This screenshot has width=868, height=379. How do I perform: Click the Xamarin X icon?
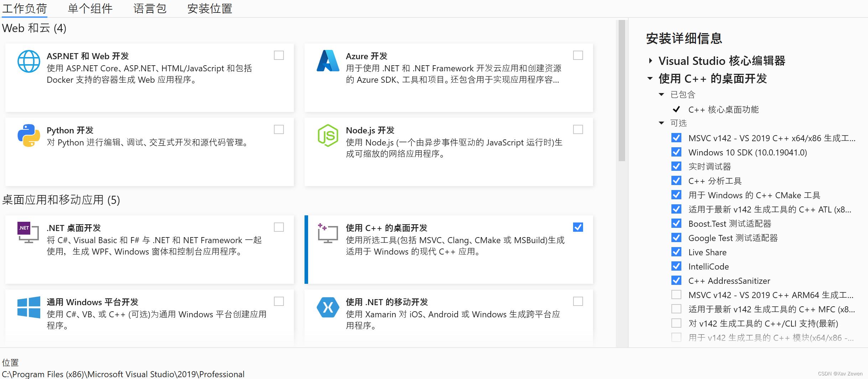328,307
